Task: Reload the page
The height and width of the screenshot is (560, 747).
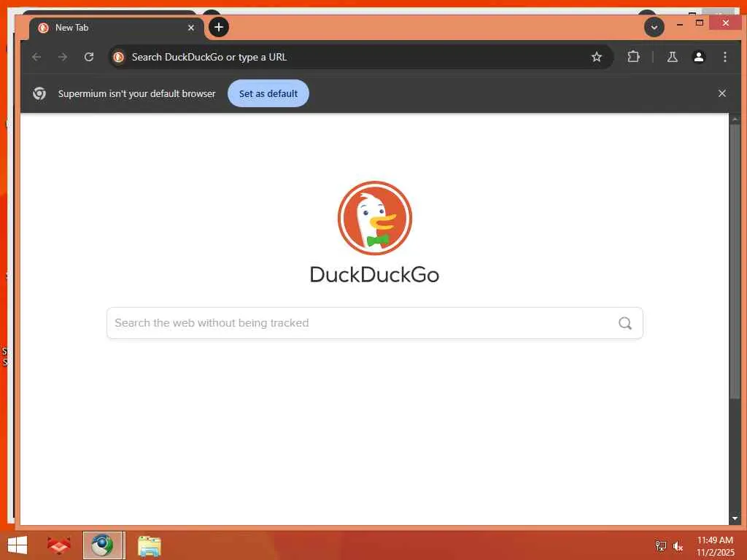Action: (x=88, y=57)
